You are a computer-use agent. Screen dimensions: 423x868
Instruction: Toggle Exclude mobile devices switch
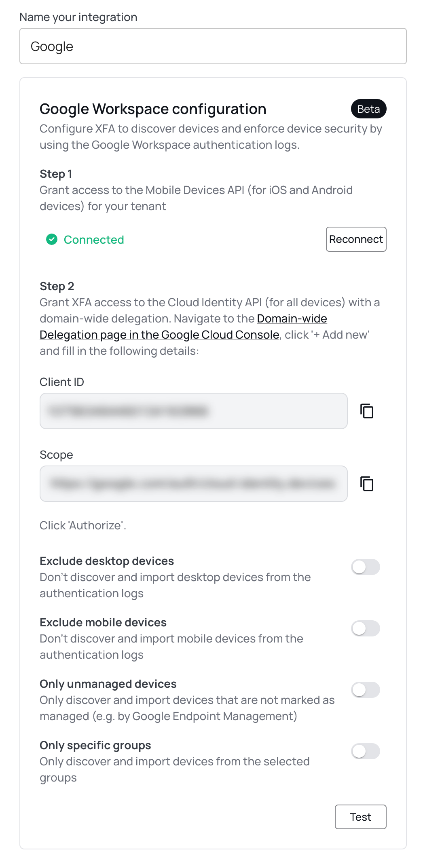point(366,628)
